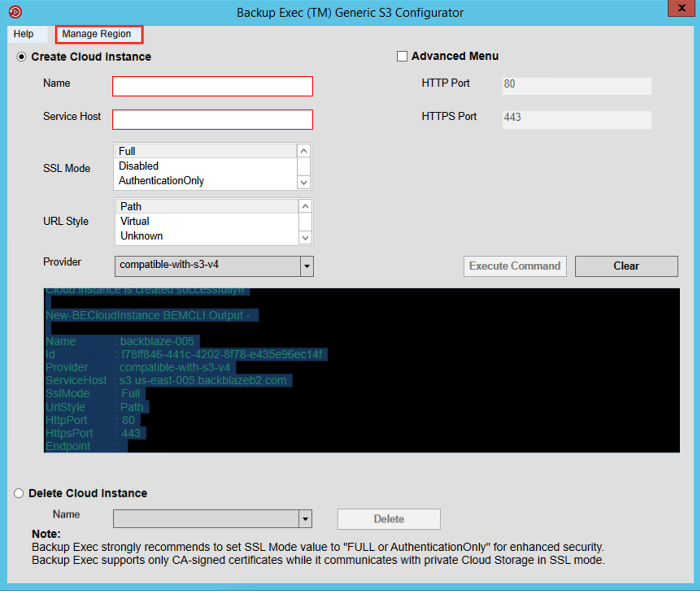
Task: Open the Delete Cloud Instance Name dropdown
Action: tap(212, 519)
